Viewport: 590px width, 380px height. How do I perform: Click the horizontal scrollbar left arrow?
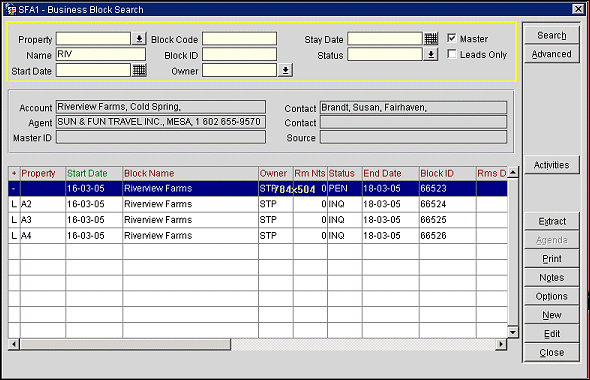[x=14, y=344]
